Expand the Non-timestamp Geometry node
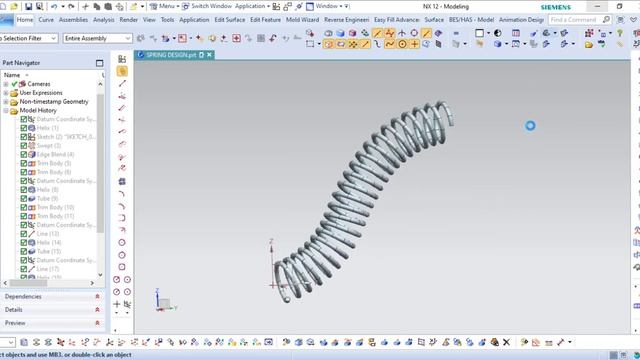This screenshot has height=360, width=640. click(x=6, y=102)
